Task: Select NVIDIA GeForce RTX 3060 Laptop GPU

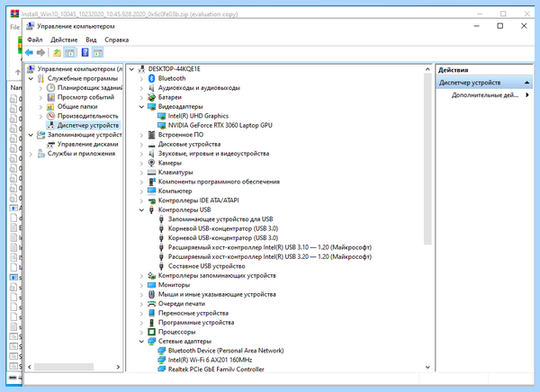Action: point(220,125)
